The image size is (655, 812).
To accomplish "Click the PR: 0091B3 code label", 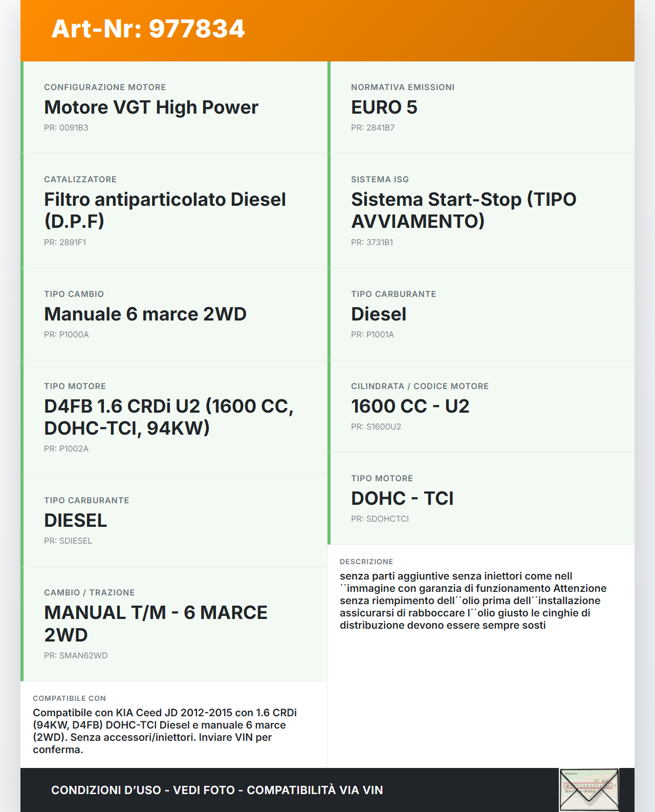I will [x=66, y=128].
